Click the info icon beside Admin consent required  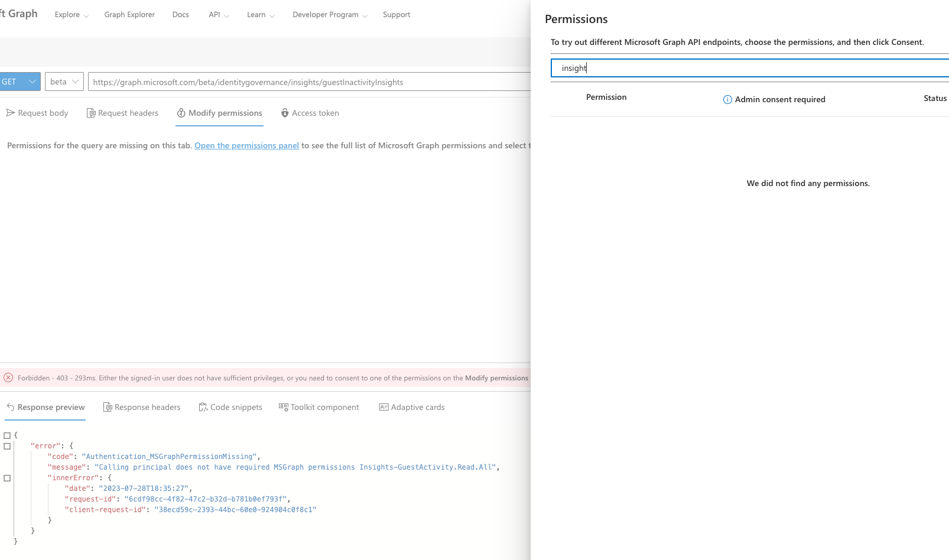coord(727,99)
